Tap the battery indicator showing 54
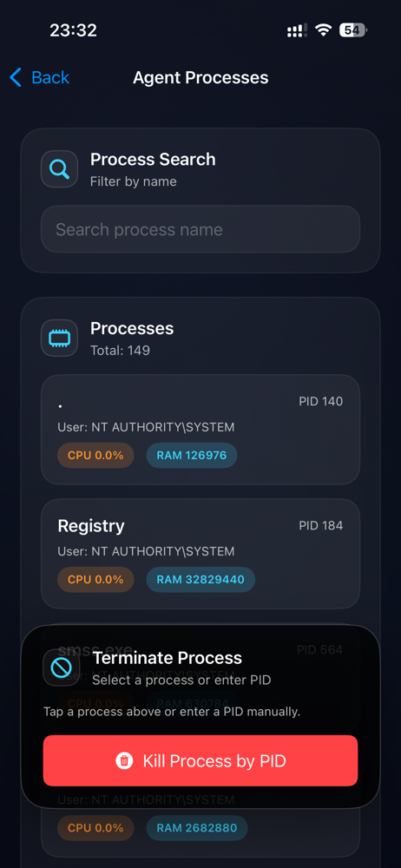This screenshot has width=401, height=868. [x=352, y=30]
